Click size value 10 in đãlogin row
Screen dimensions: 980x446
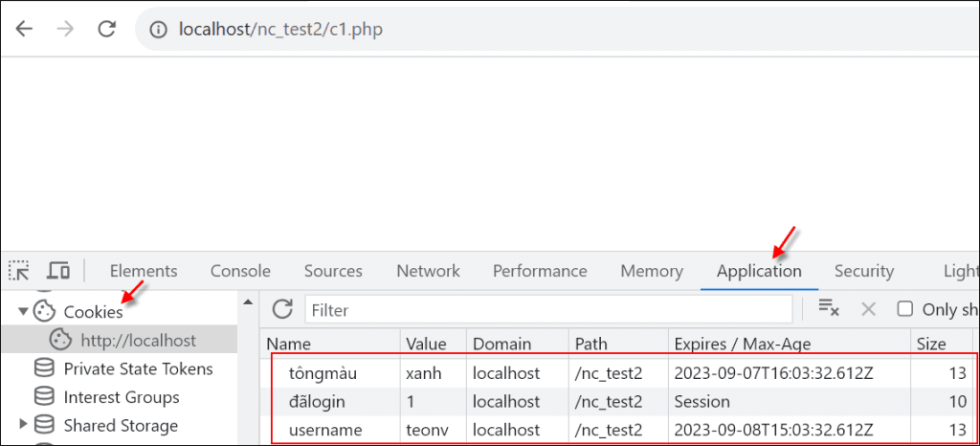957,402
